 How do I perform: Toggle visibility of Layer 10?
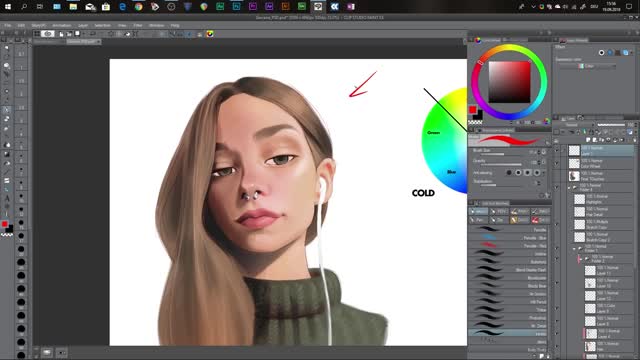[x=557, y=283]
